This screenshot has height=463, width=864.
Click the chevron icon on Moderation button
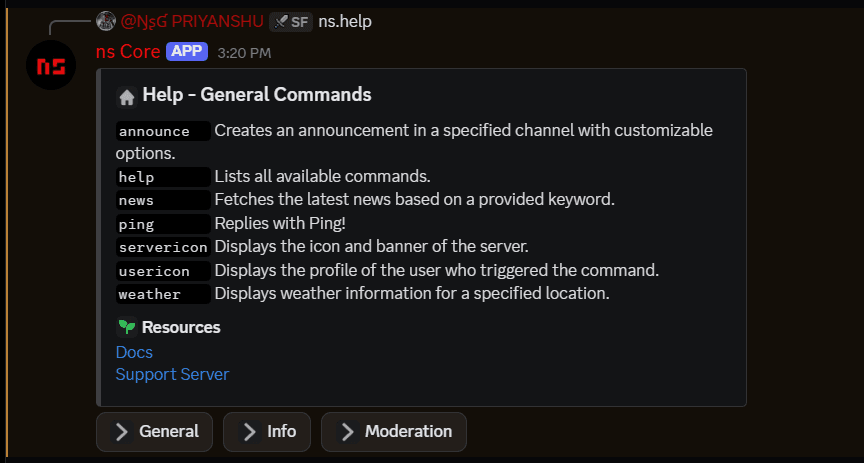(347, 432)
